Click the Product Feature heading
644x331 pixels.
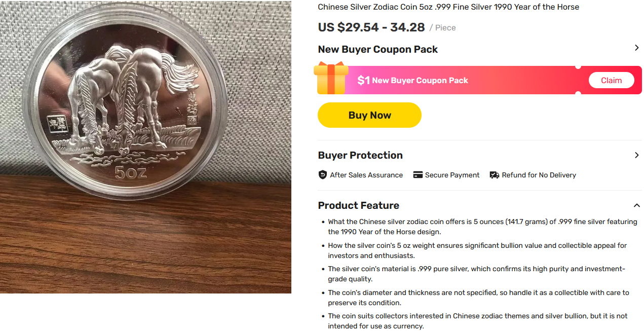click(x=358, y=205)
